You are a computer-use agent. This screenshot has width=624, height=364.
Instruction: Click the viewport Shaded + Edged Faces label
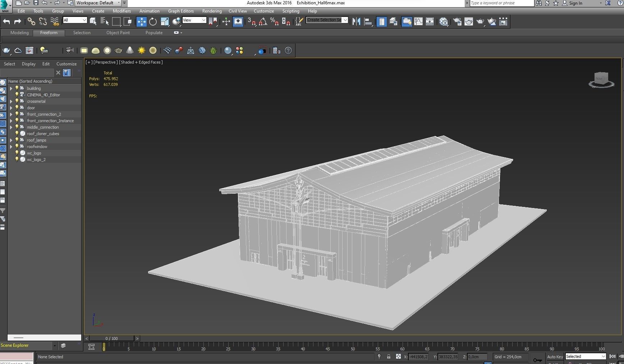point(141,62)
